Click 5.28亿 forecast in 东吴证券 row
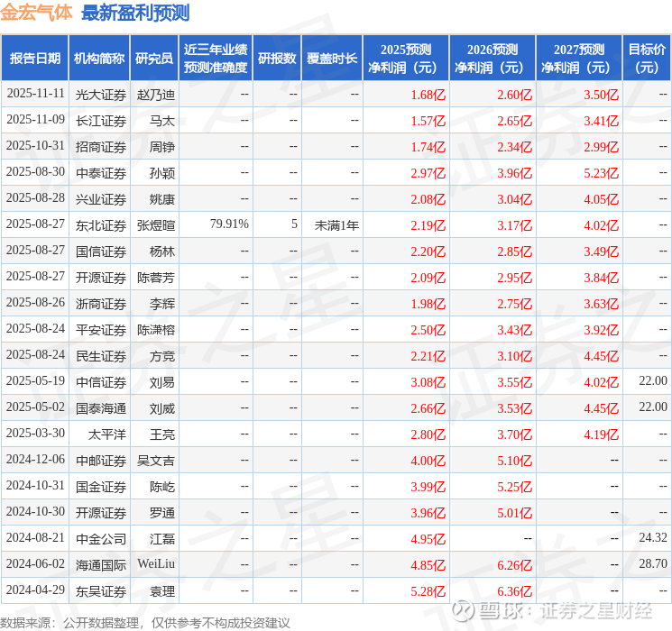Image resolution: width=672 pixels, height=631 pixels. click(428, 591)
